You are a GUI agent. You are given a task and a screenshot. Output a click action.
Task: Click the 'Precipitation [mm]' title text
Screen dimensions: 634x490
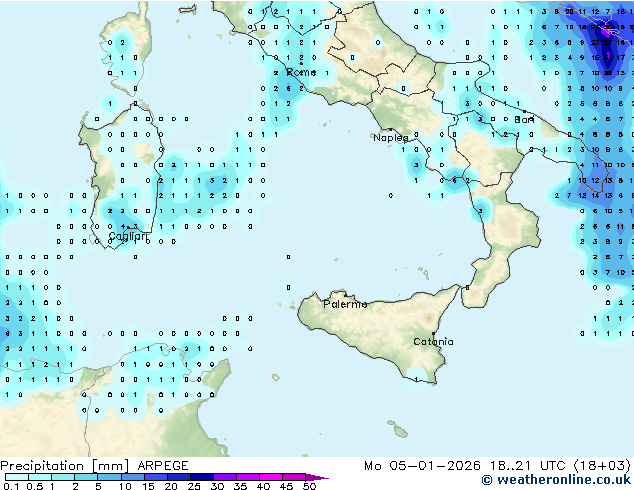pyautogui.click(x=65, y=466)
